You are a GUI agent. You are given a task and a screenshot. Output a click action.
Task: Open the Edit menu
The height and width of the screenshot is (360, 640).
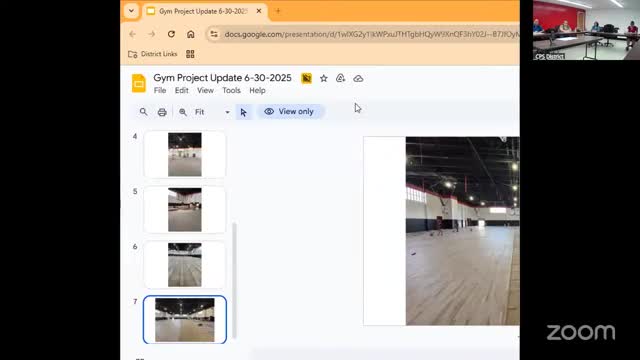[x=182, y=91]
